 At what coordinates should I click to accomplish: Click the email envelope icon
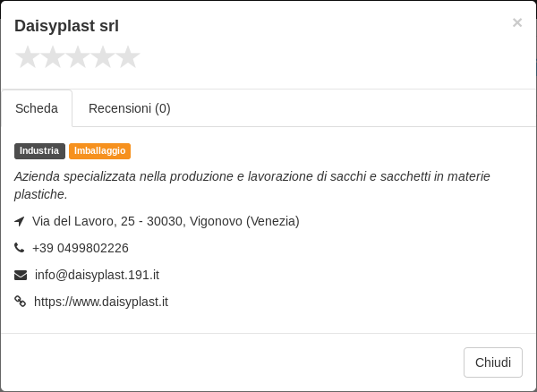tap(21, 275)
